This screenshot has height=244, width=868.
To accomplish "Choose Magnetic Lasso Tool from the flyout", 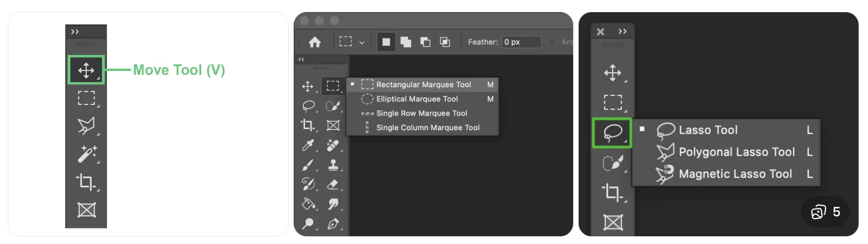I will pyautogui.click(x=735, y=174).
